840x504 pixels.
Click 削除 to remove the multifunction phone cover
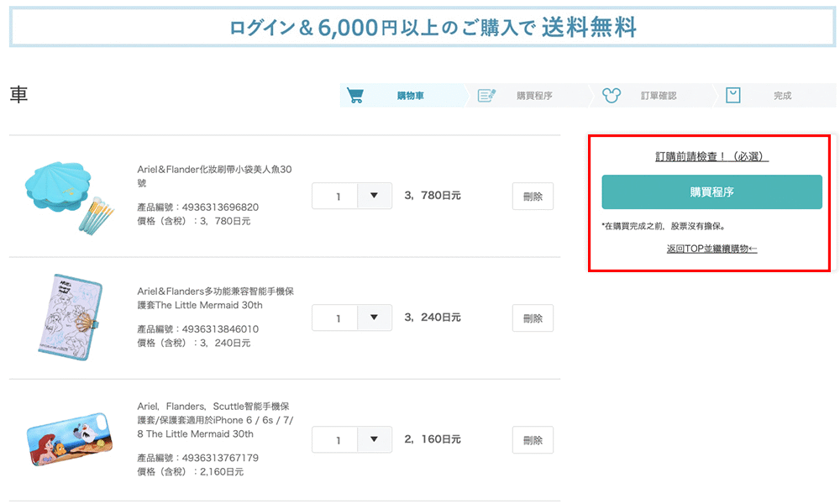tap(533, 318)
